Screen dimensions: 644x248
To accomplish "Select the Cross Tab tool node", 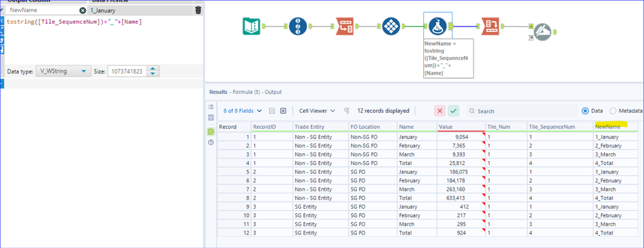I will [x=490, y=26].
